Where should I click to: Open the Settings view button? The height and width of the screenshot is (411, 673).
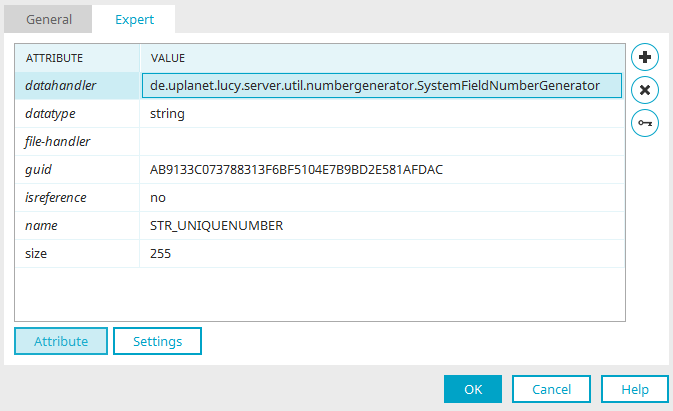[158, 341]
